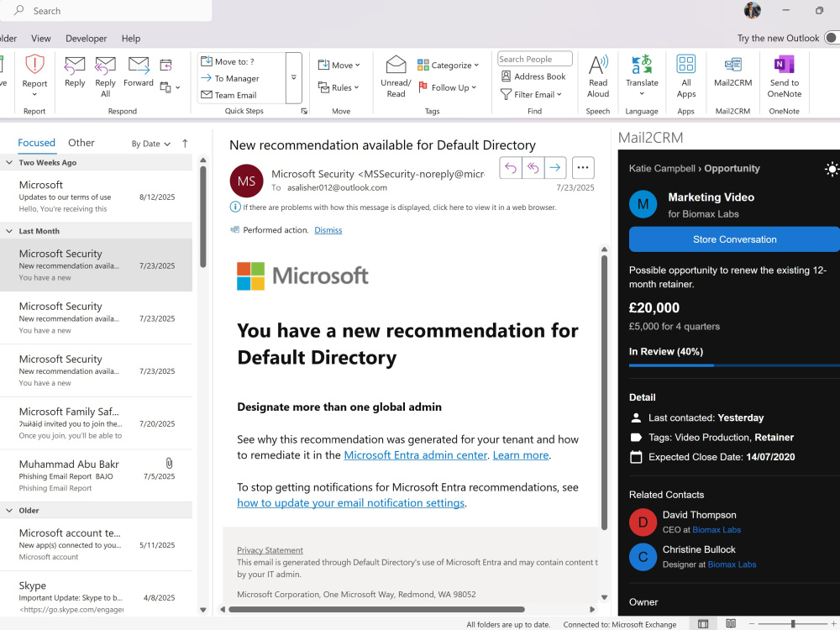Click the Learn more link

point(520,454)
